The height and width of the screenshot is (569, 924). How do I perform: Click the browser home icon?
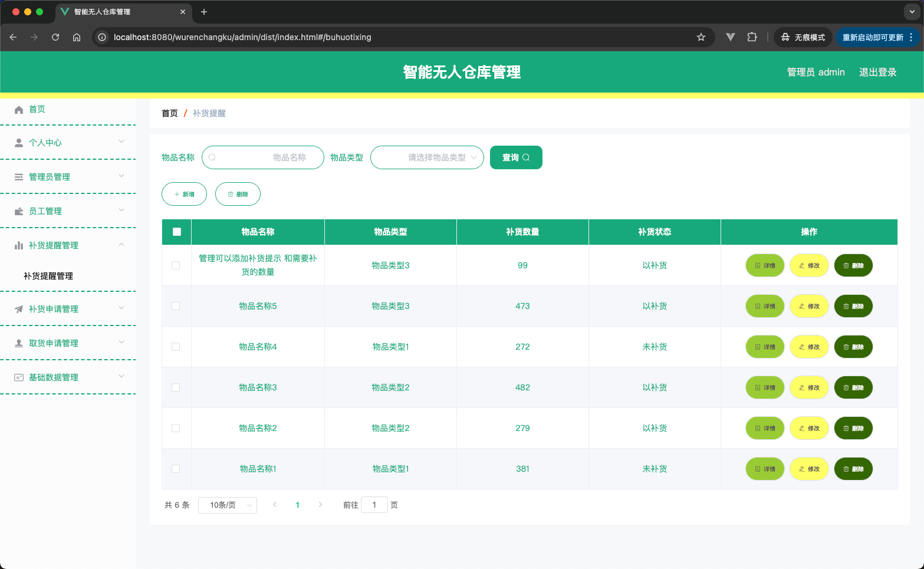[x=77, y=37]
